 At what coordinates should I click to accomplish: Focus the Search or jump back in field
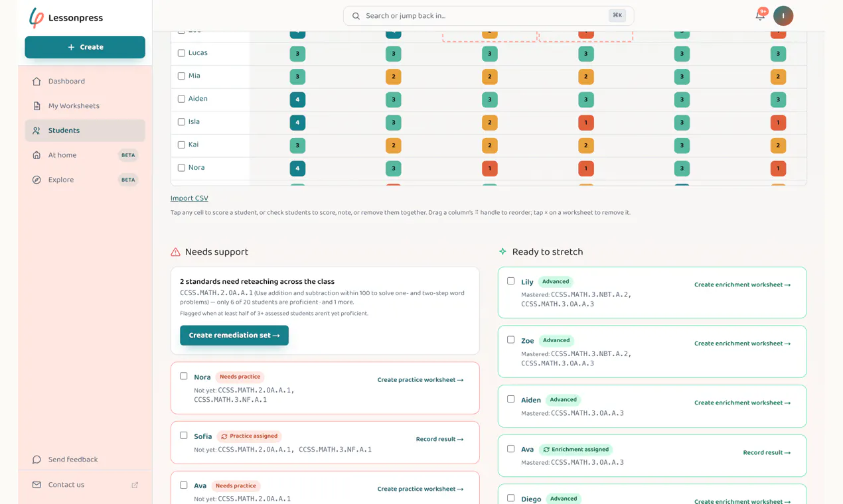pyautogui.click(x=489, y=16)
